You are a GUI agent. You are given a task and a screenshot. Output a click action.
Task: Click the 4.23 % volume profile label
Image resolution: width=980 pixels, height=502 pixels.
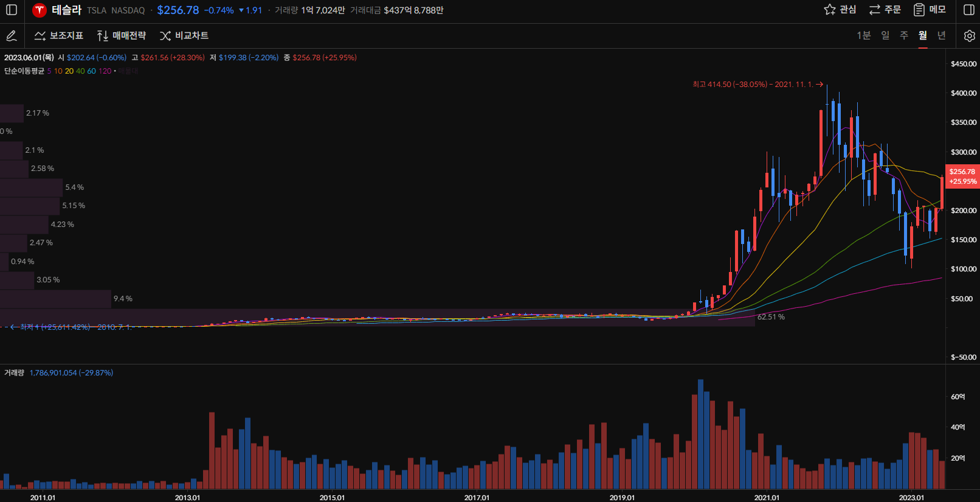[63, 225]
